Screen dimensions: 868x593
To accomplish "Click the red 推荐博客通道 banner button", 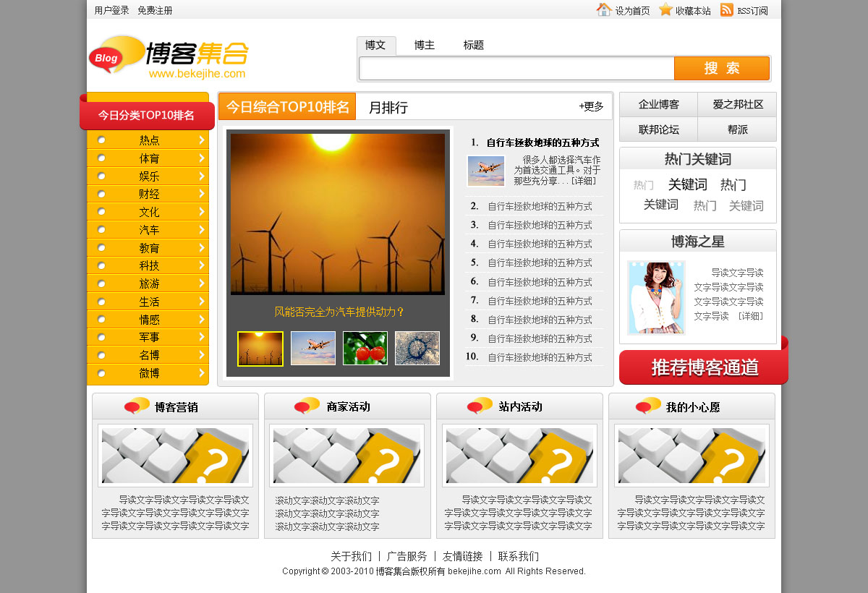I will coord(704,367).
